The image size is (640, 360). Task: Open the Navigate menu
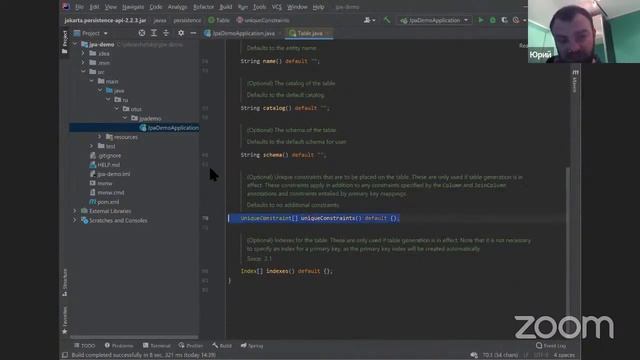tap(133, 7)
